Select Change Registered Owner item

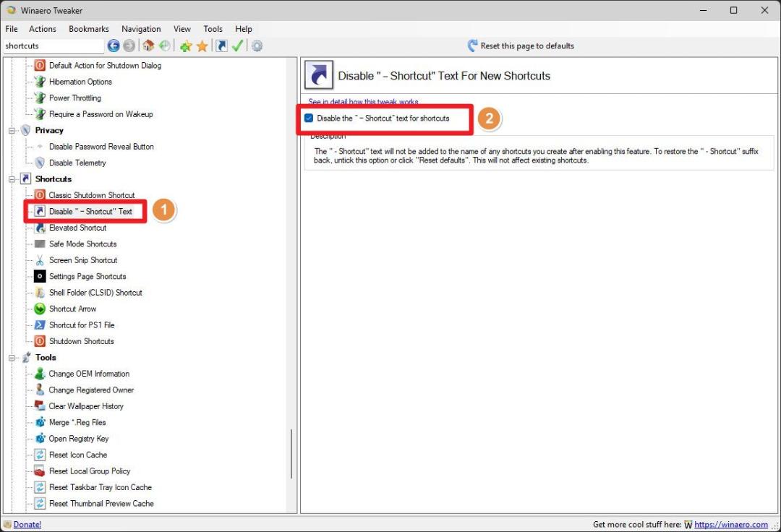point(91,390)
